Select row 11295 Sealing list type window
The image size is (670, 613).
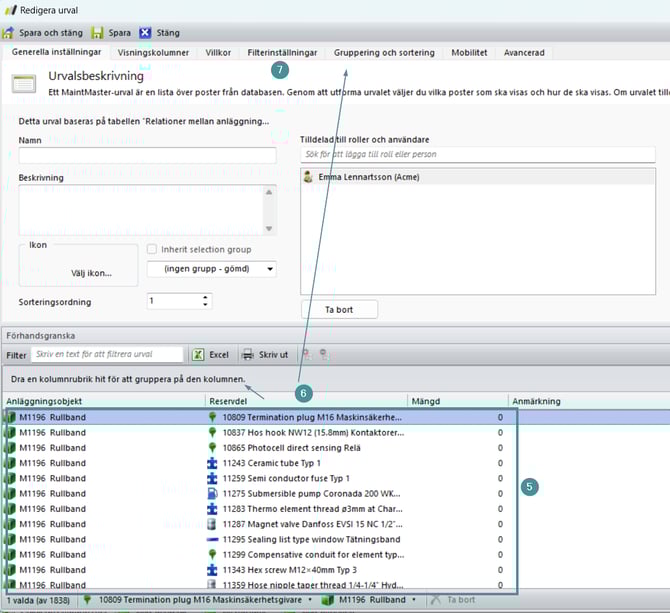(x=335, y=540)
